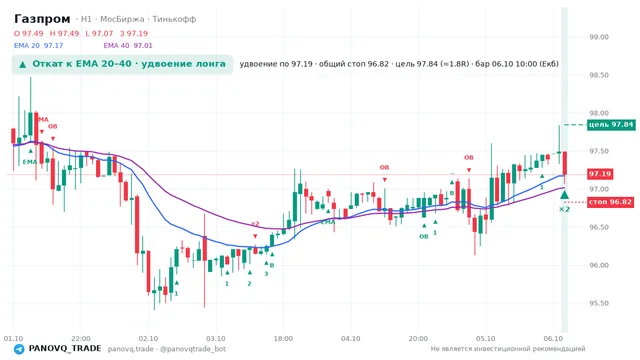The width and height of the screenshot is (640, 360).
Task: Click the target price tag цель 97.84
Action: (611, 124)
